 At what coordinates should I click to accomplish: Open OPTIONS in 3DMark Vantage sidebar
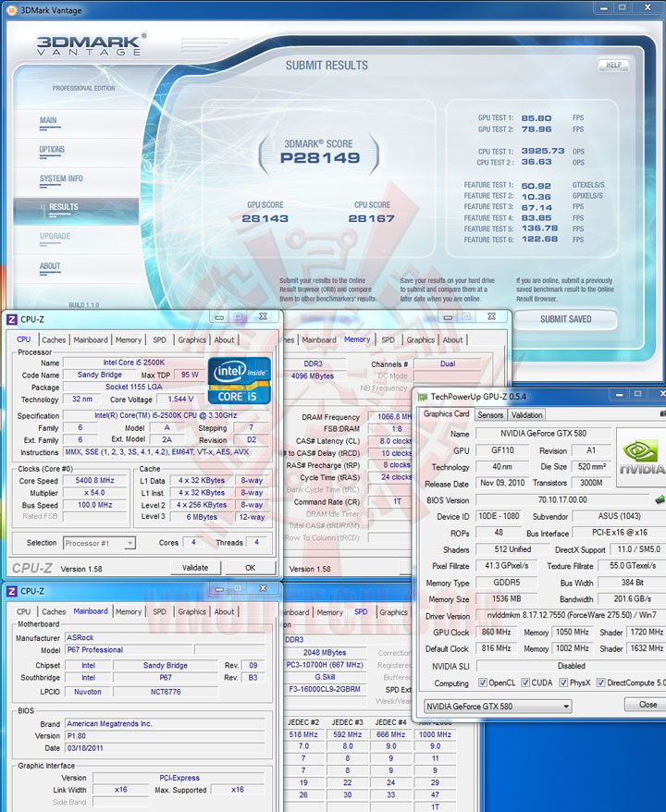coord(52,150)
